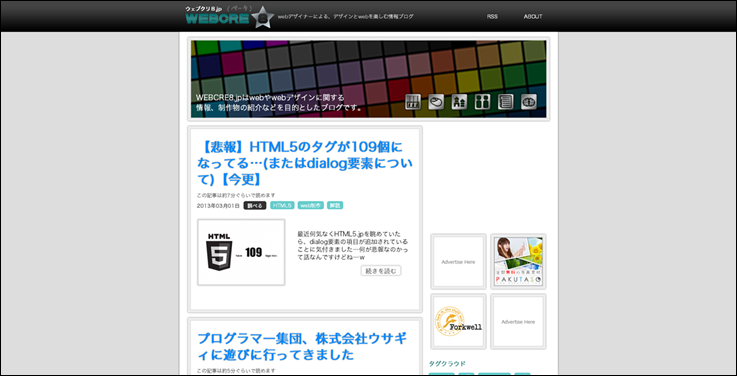Select the web制作 tag label

(311, 205)
